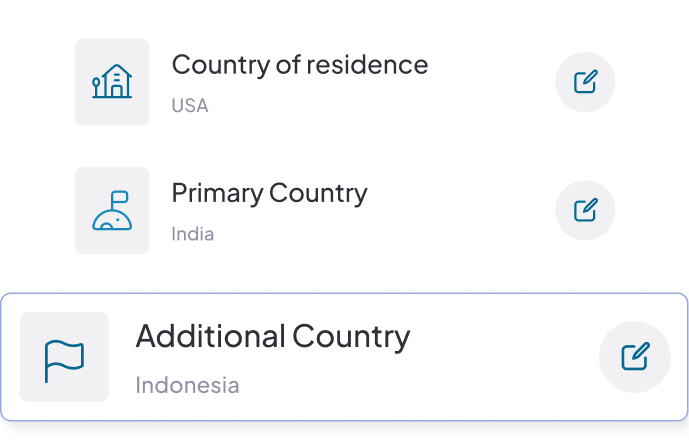Click the Indonesia value under Additional Country
Viewport: 689px width, 443px height.
tap(187, 384)
